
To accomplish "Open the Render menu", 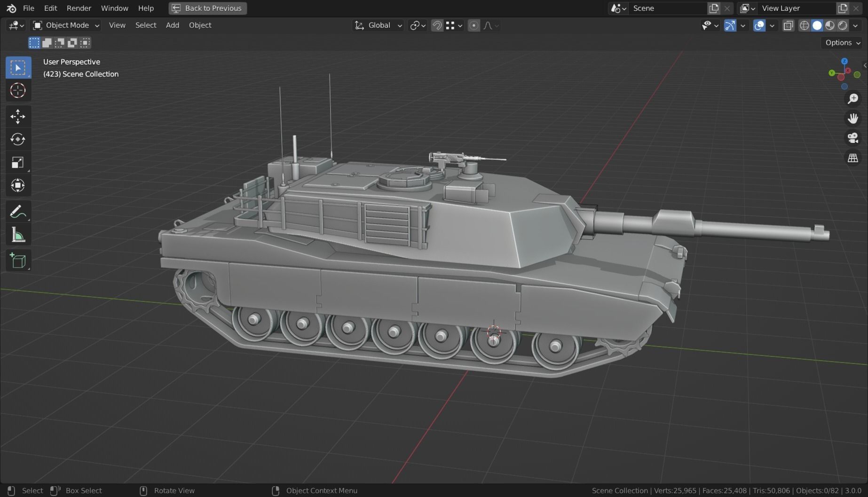I will pos(79,8).
